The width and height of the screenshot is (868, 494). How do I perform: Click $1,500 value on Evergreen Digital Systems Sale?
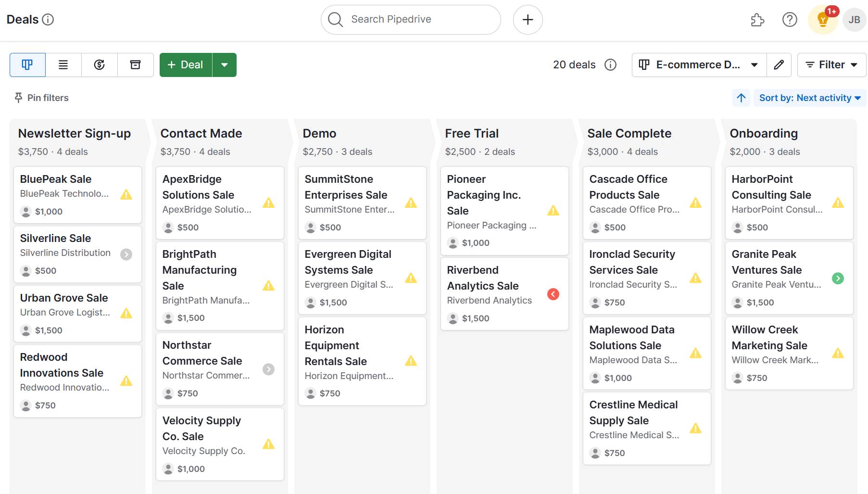pyautogui.click(x=333, y=303)
